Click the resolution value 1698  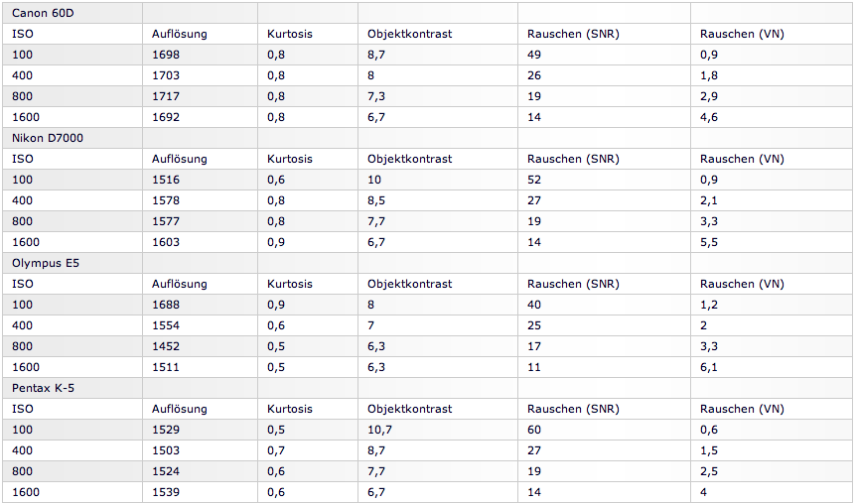pyautogui.click(x=166, y=55)
